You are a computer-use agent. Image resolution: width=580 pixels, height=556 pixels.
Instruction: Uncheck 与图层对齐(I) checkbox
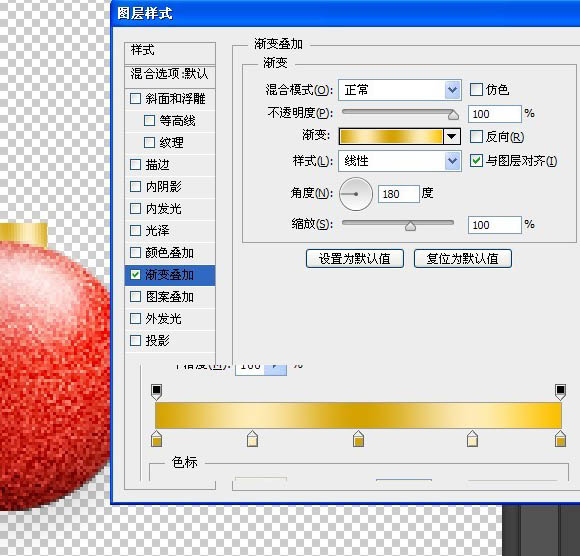476,161
